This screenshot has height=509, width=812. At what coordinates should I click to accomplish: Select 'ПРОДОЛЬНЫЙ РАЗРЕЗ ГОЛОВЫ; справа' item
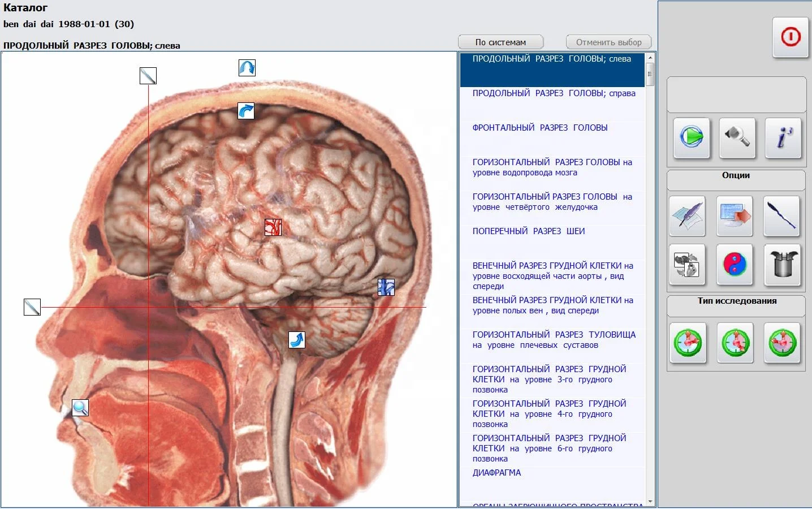click(554, 93)
